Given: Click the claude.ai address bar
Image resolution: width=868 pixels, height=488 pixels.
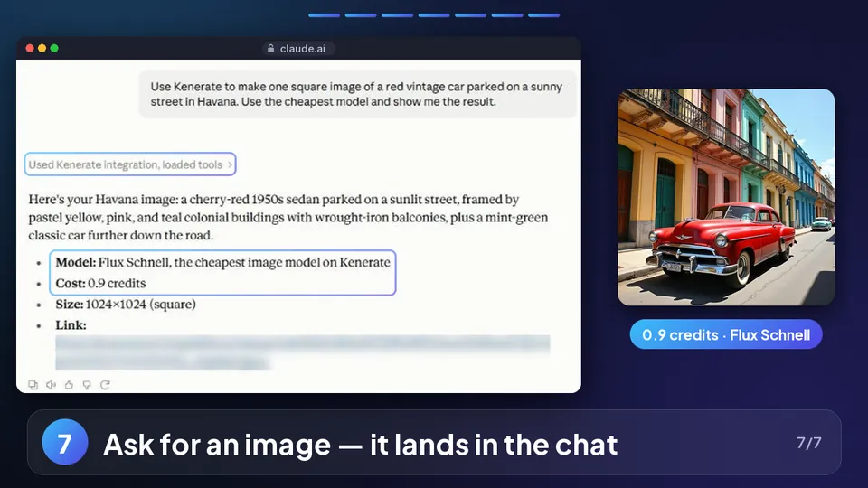Looking at the screenshot, I should [x=297, y=49].
